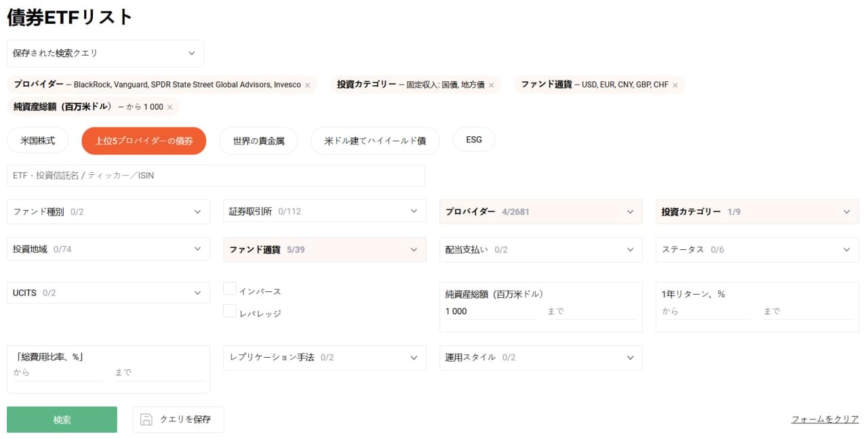Expand the 配当支払い dropdown
The width and height of the screenshot is (868, 439).
click(x=540, y=249)
